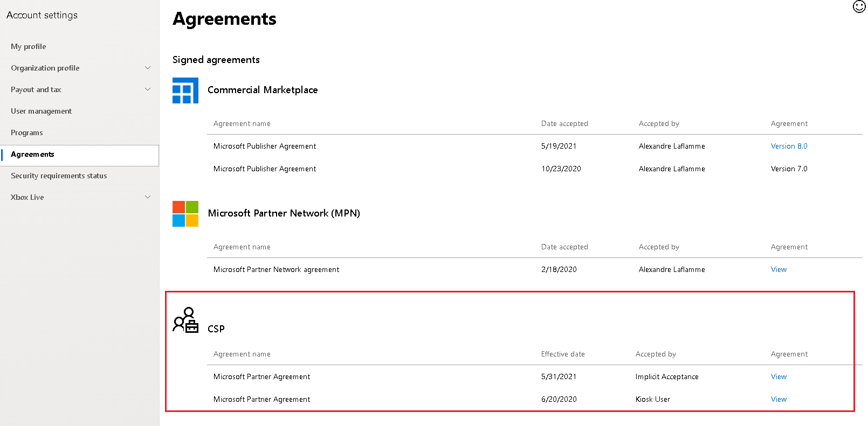Click Microsoft Publisher Agreement dated 5/19/2021
Screen dimensions: 868x426
(265, 146)
